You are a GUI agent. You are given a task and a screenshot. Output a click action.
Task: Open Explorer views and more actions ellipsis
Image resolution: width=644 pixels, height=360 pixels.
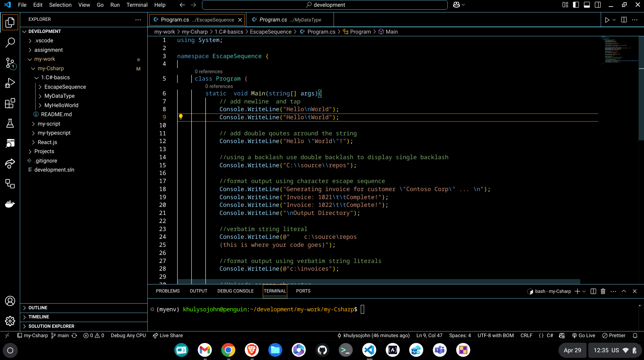[138, 19]
